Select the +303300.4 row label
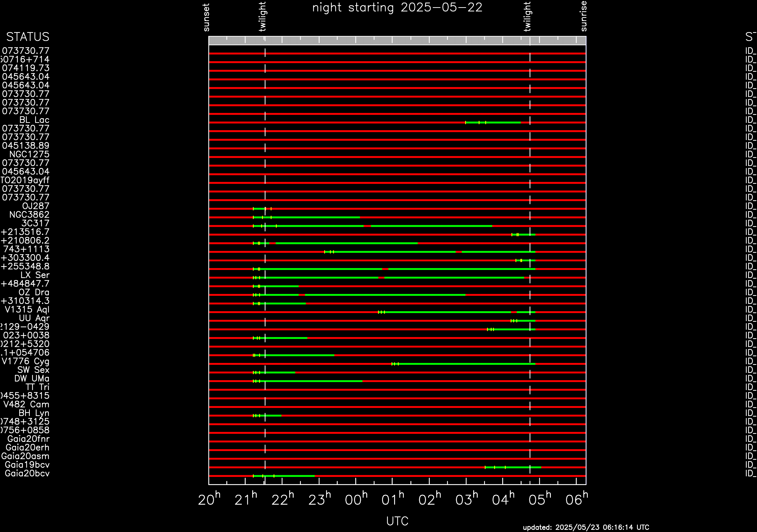This screenshot has width=757, height=532. pos(25,258)
